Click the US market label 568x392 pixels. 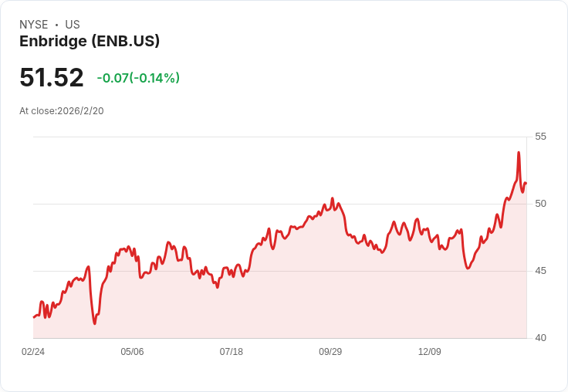(73, 25)
